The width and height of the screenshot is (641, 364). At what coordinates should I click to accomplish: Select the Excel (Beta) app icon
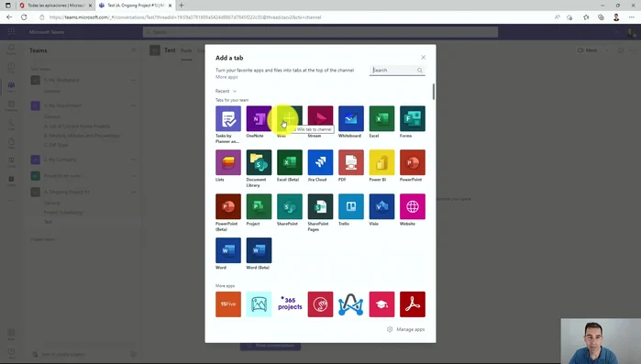pyautogui.click(x=290, y=162)
